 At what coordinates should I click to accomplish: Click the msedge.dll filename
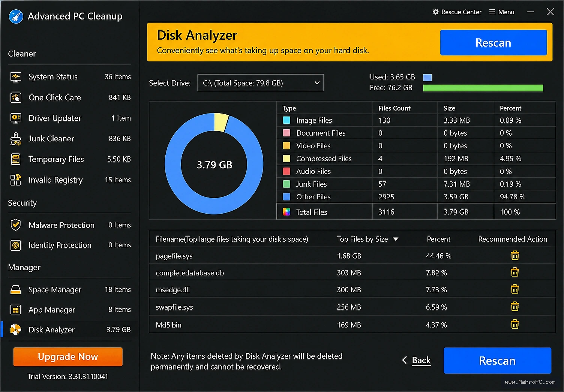click(172, 290)
